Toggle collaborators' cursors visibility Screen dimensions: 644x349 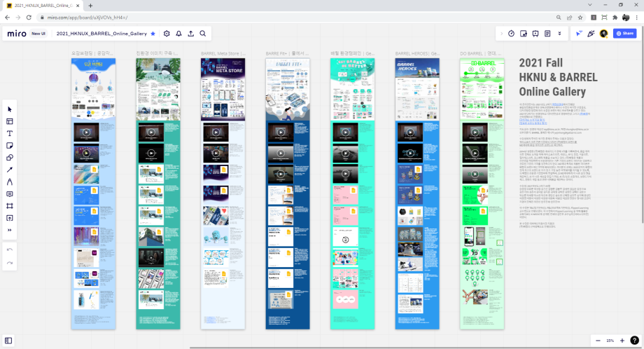[x=579, y=33]
